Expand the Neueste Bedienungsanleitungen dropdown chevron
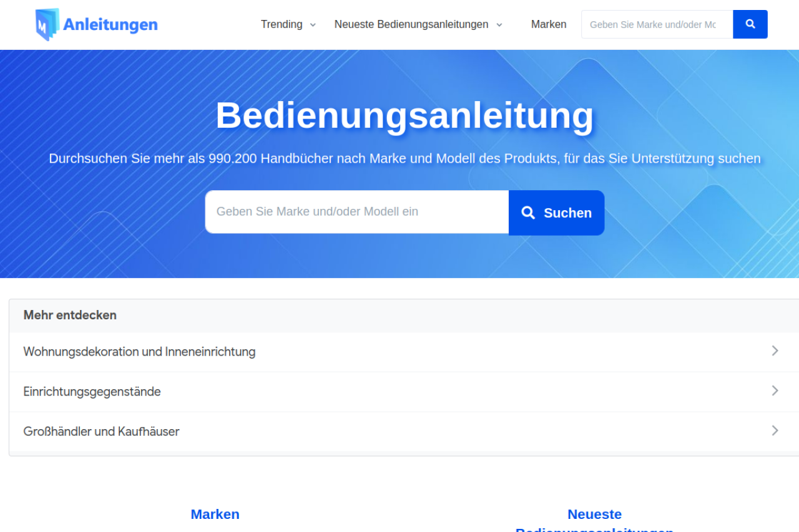 pos(499,25)
